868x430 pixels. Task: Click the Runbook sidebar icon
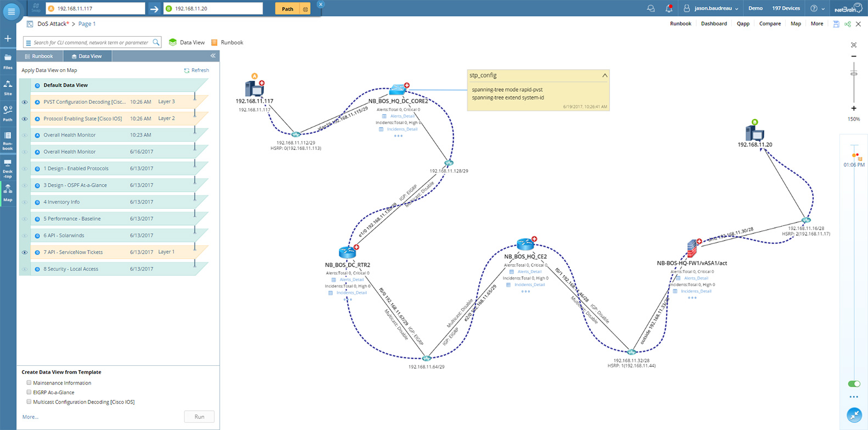8,140
